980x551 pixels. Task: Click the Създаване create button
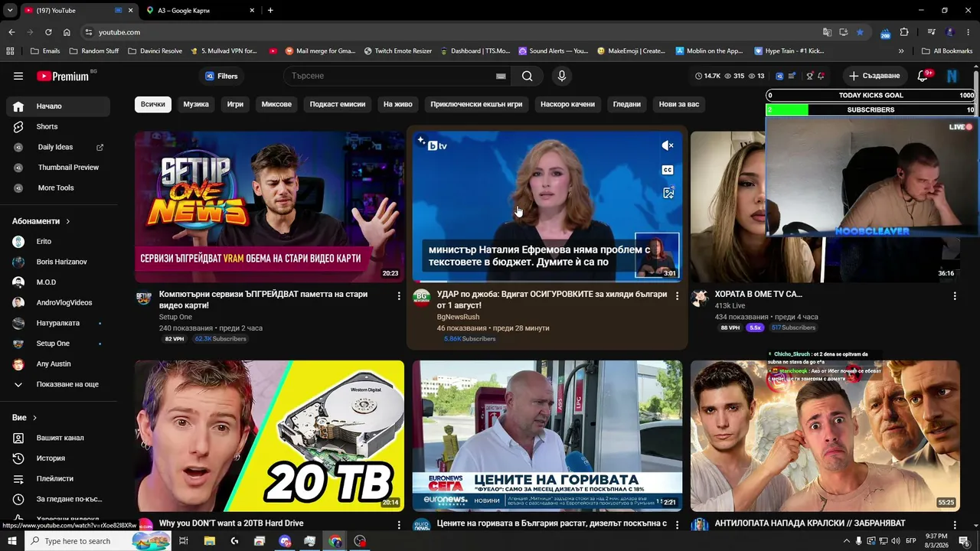click(874, 76)
